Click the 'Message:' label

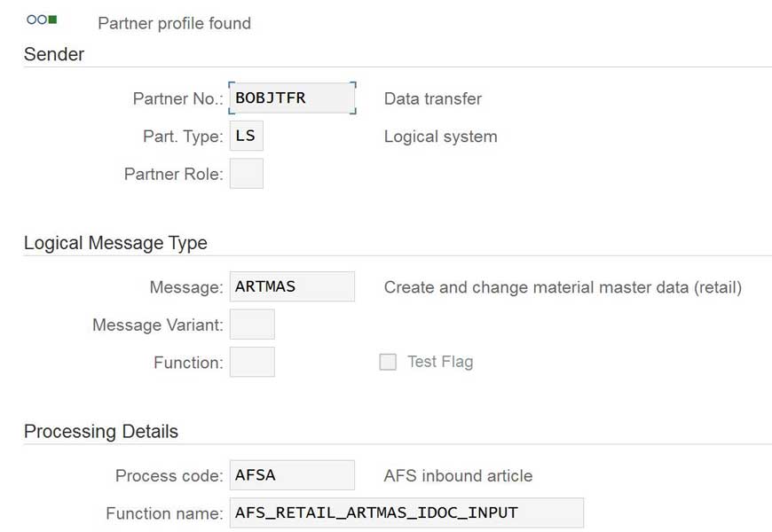tap(186, 287)
